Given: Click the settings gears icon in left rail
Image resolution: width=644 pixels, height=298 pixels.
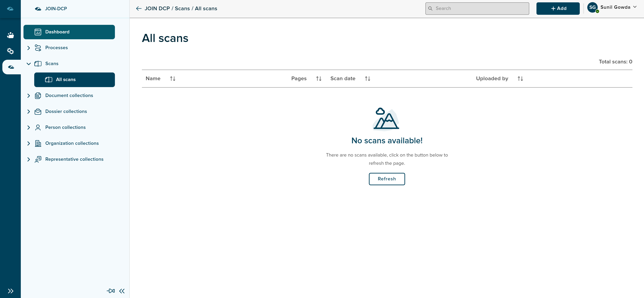Looking at the screenshot, I should [10, 51].
